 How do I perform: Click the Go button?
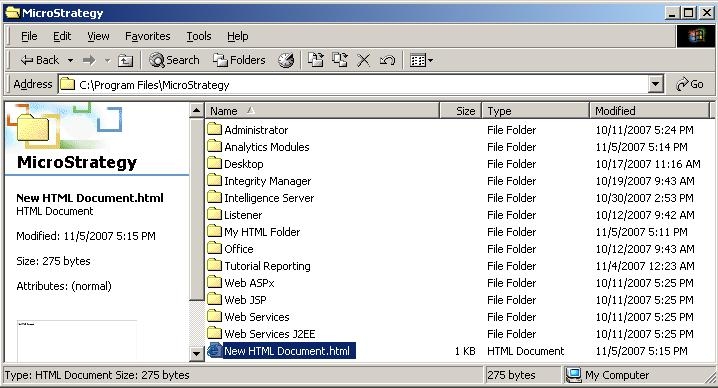pyautogui.click(x=690, y=84)
